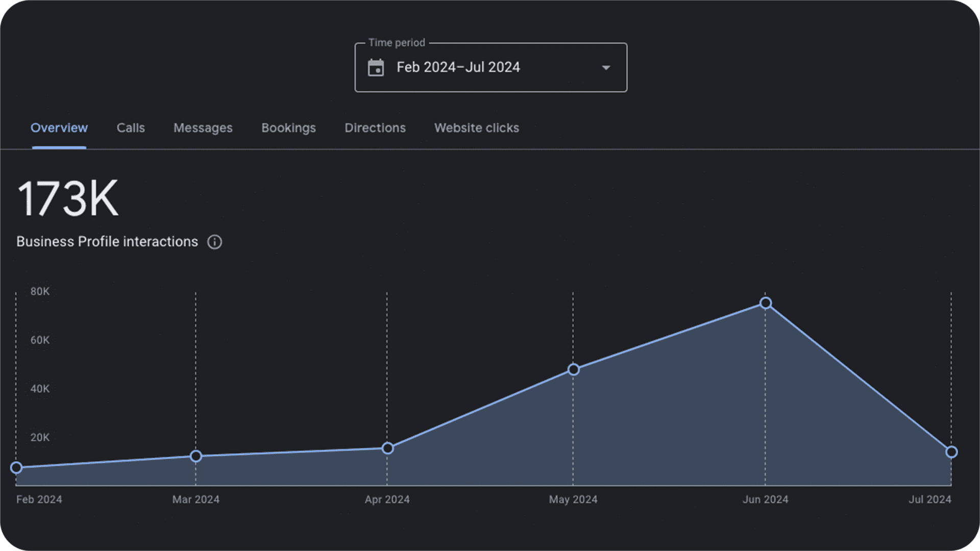This screenshot has width=980, height=551.
Task: Expand the Time period dropdown arrow
Action: [x=606, y=67]
